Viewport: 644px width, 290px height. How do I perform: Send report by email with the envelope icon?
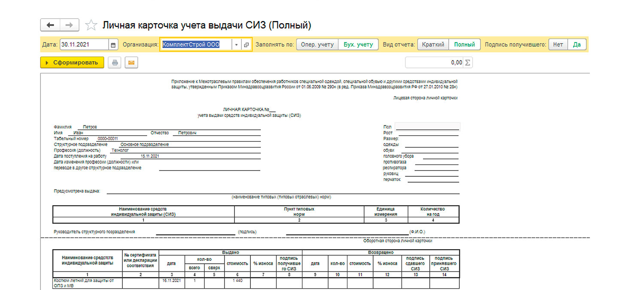pos(131,63)
